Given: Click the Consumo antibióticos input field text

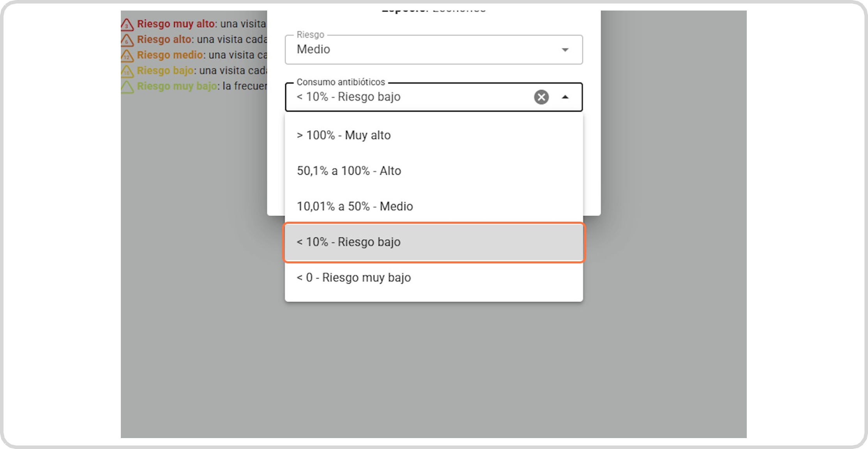Looking at the screenshot, I should [348, 97].
